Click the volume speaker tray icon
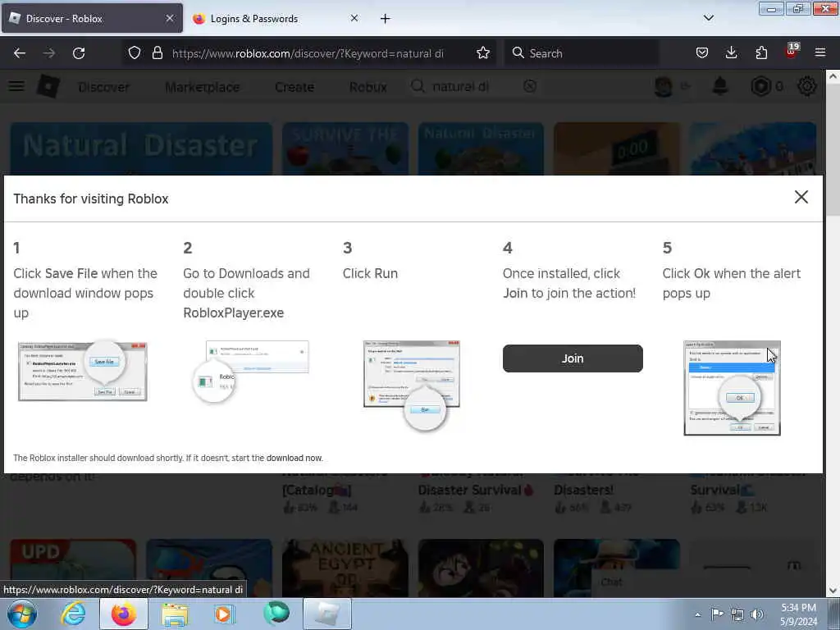The width and height of the screenshot is (840, 630). point(756,614)
